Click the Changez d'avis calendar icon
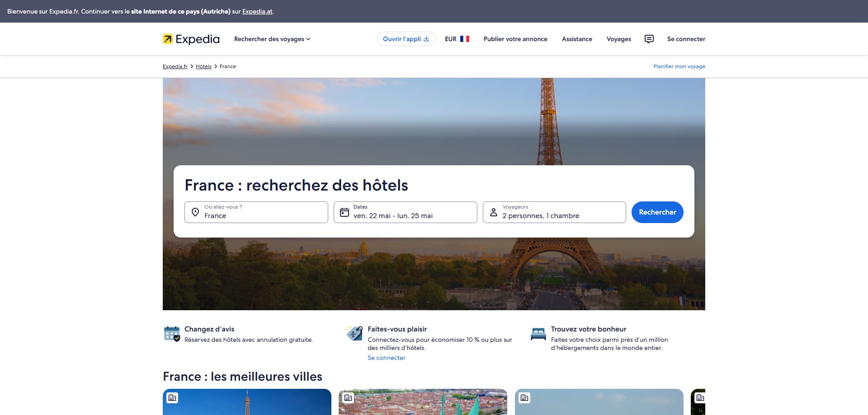The width and height of the screenshot is (868, 415). tap(172, 334)
